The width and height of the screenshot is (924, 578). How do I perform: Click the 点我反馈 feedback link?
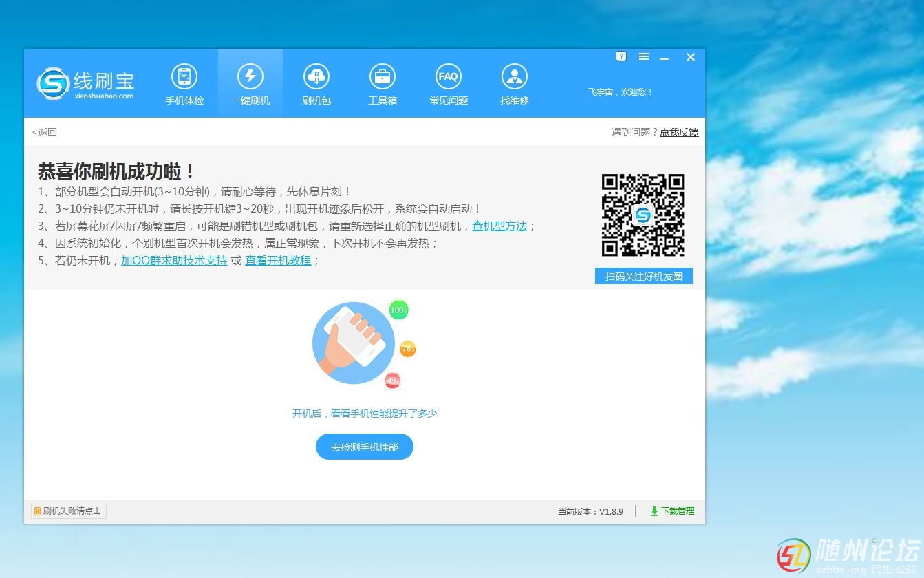pyautogui.click(x=678, y=132)
